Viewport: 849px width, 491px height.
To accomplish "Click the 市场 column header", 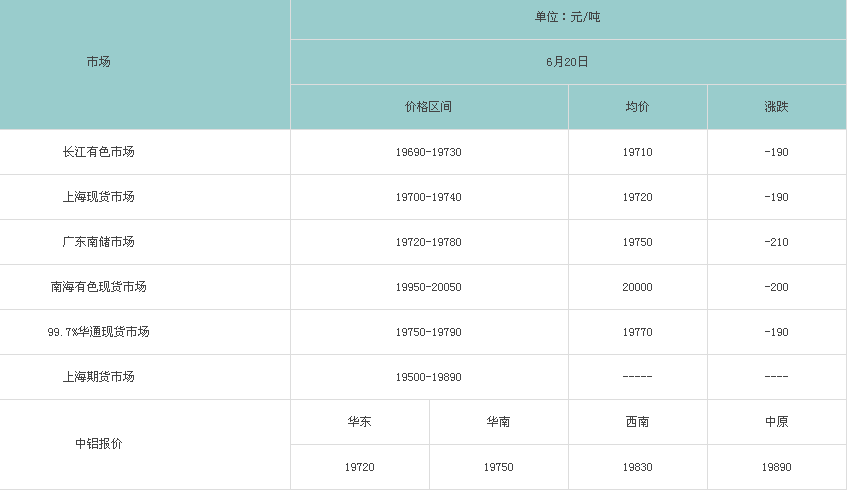I will [x=98, y=62].
